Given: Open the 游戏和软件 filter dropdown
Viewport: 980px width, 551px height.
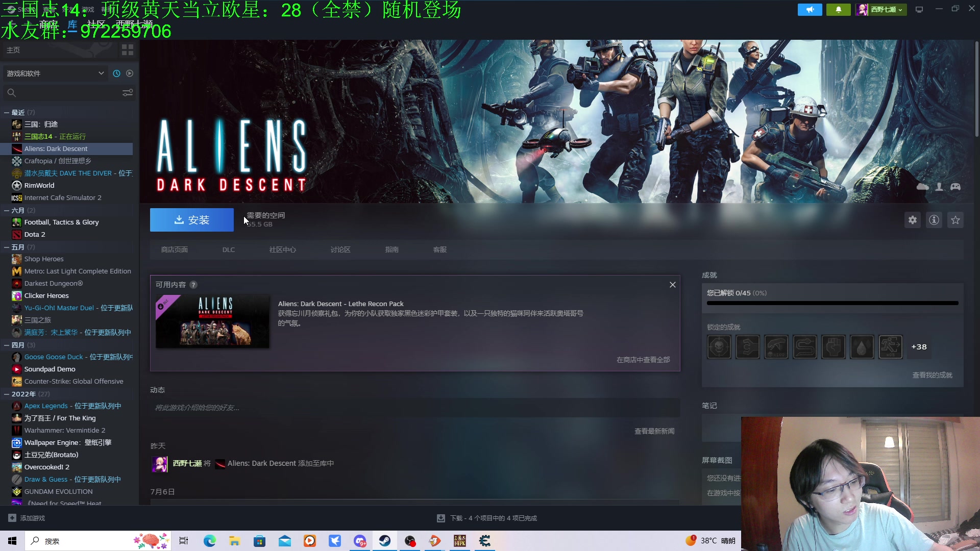Looking at the screenshot, I should (55, 73).
